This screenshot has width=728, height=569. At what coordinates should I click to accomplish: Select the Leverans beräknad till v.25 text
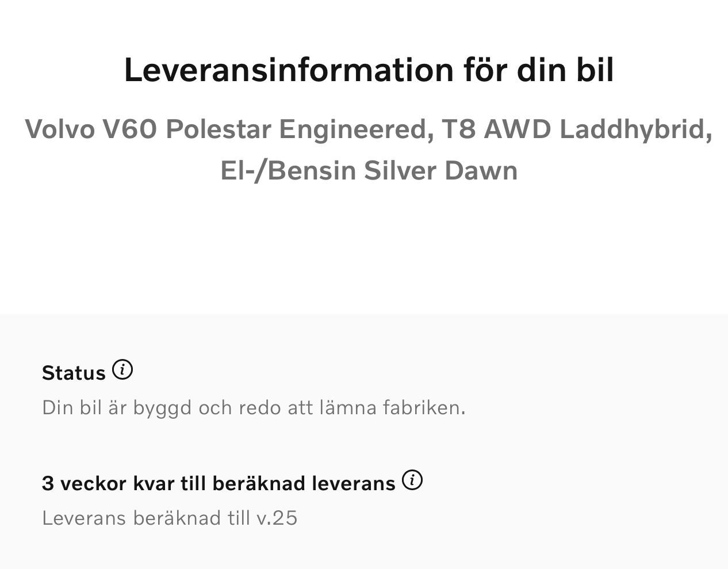170,518
